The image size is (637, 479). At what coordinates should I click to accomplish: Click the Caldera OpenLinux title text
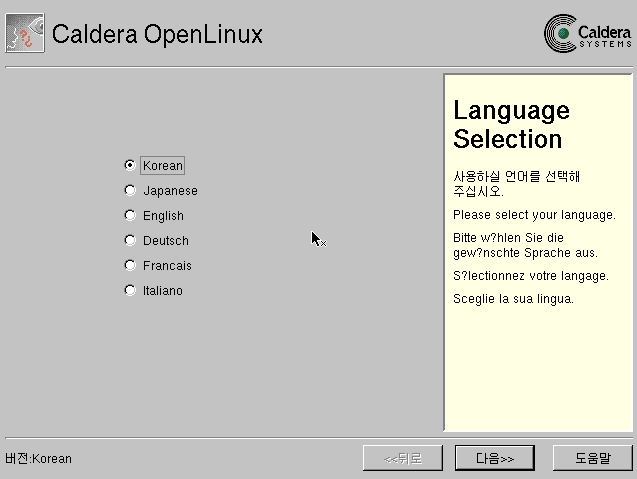(x=157, y=34)
